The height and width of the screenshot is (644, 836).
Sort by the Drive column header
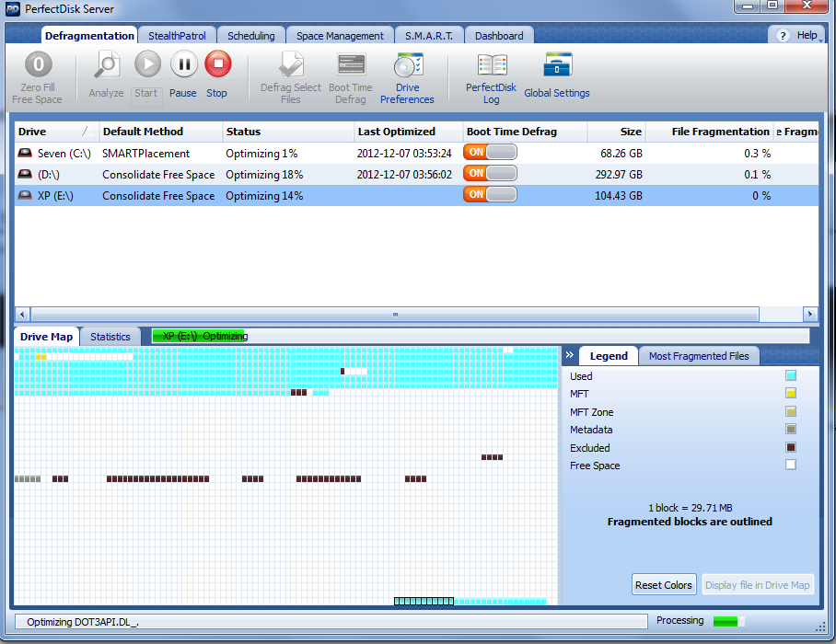point(56,132)
